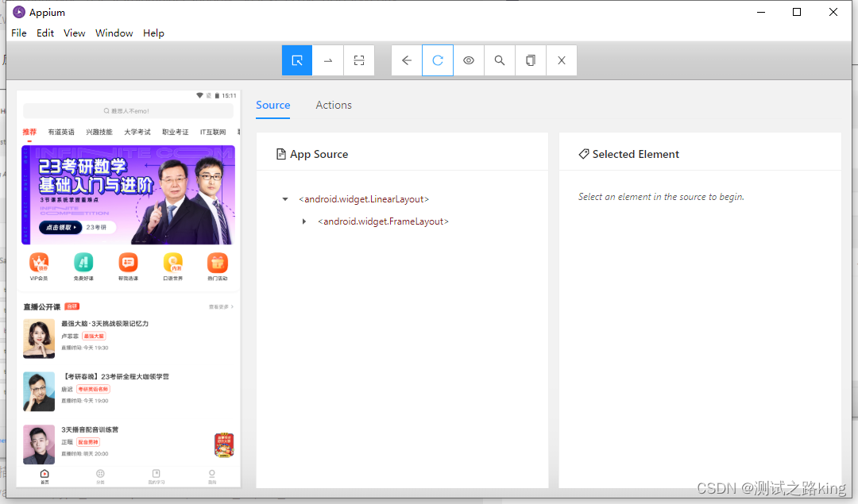Open the Help menu

(154, 33)
